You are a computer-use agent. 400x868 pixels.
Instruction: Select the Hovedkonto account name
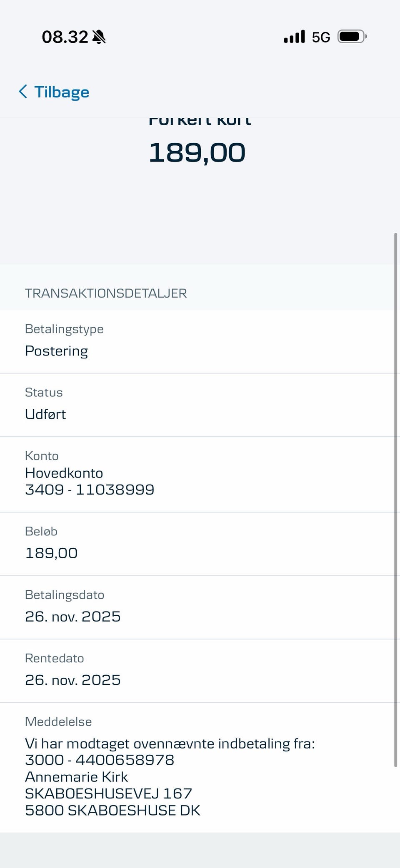coord(64,473)
